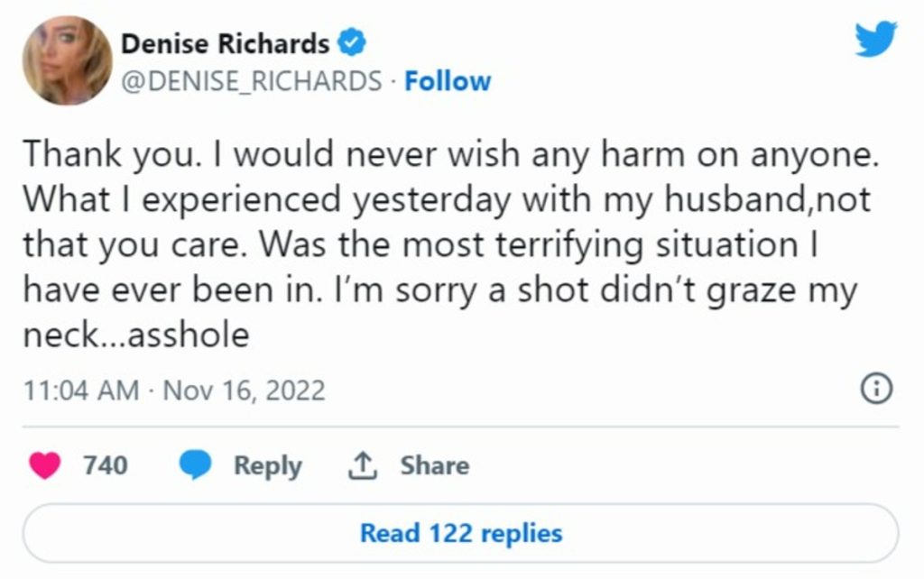Open the tweet info circle icon
This screenshot has height=579, width=924.
coord(877,390)
